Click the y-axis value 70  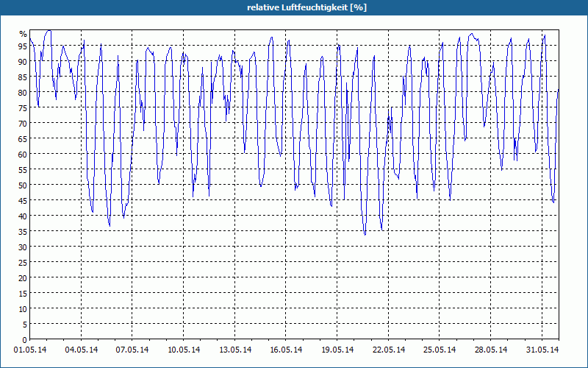coord(23,124)
